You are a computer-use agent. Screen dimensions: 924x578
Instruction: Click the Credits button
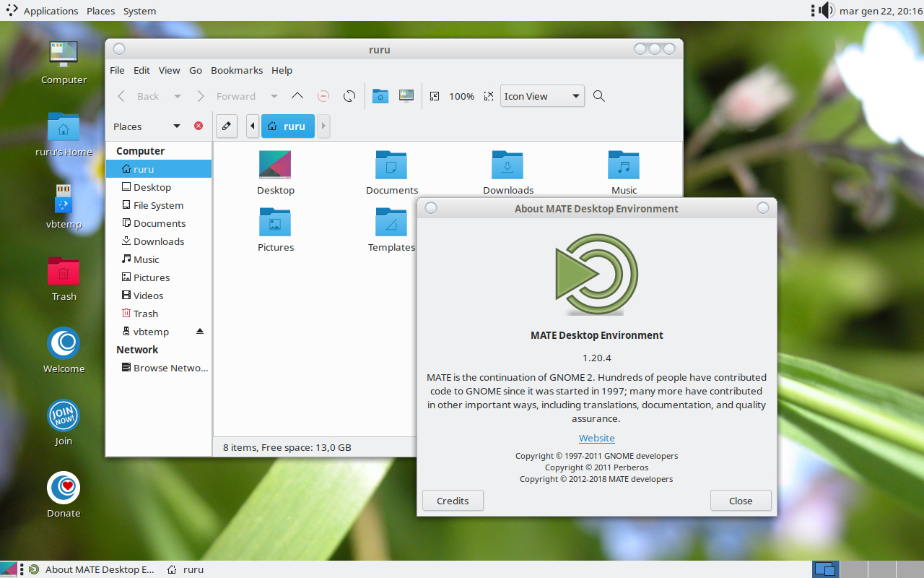453,501
